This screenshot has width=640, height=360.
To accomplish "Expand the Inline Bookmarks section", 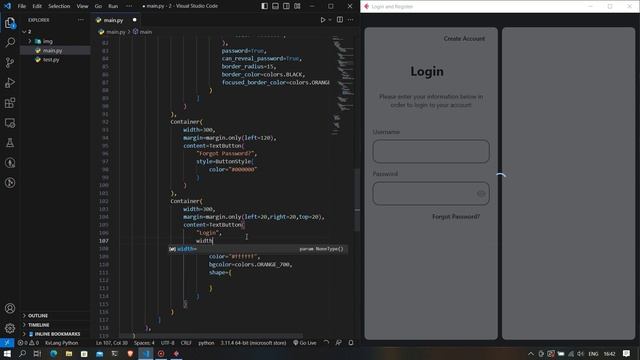I will click(x=55, y=334).
